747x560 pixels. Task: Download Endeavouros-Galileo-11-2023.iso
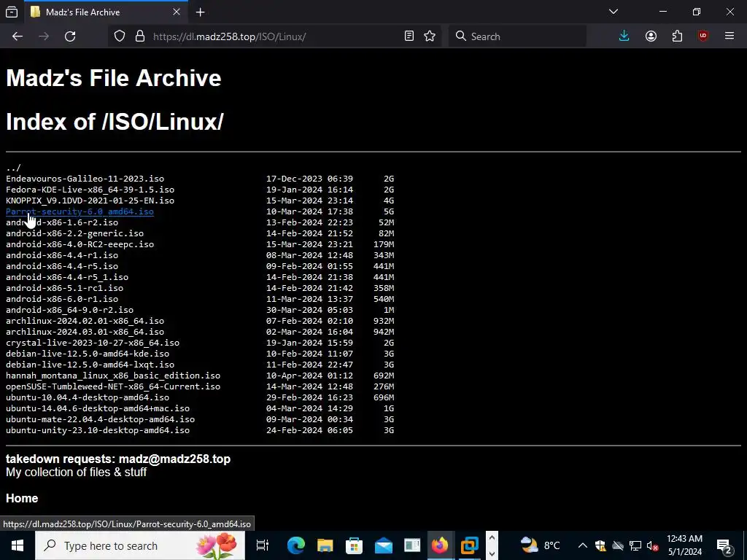point(85,179)
